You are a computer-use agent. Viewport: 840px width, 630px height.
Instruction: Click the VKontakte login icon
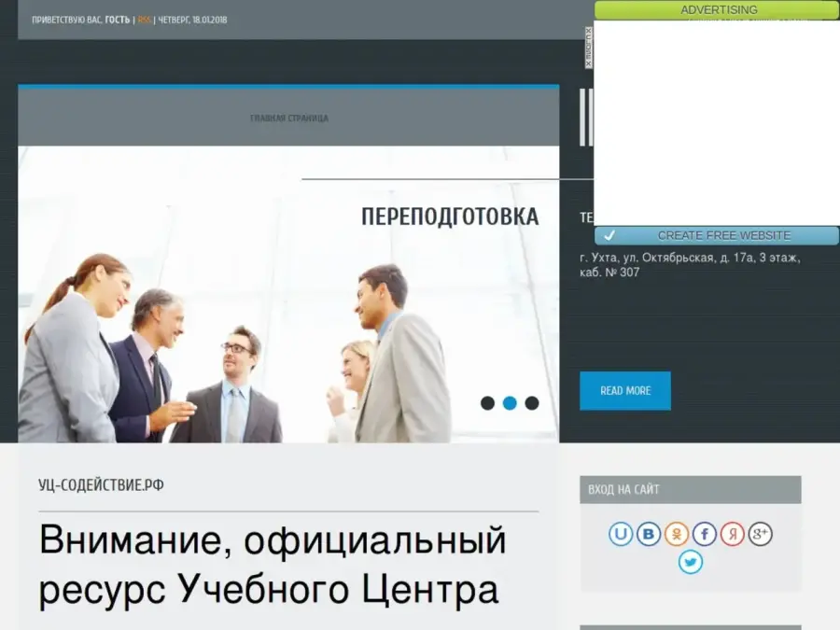tap(649, 534)
